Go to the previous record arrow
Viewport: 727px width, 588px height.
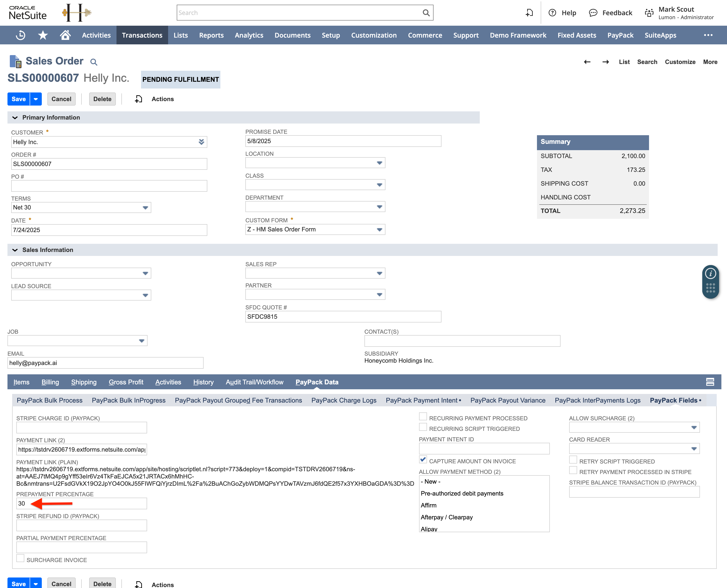click(587, 62)
